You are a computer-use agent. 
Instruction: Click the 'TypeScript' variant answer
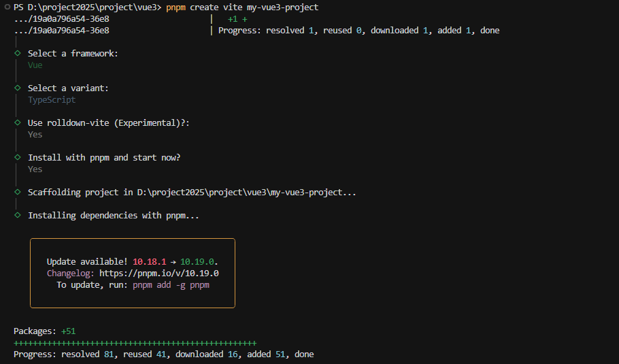click(x=52, y=100)
